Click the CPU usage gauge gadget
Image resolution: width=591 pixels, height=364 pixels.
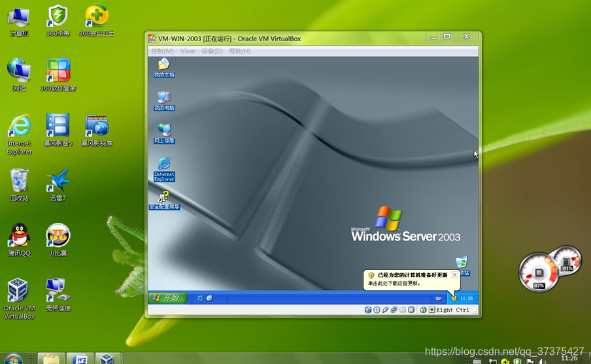538,273
